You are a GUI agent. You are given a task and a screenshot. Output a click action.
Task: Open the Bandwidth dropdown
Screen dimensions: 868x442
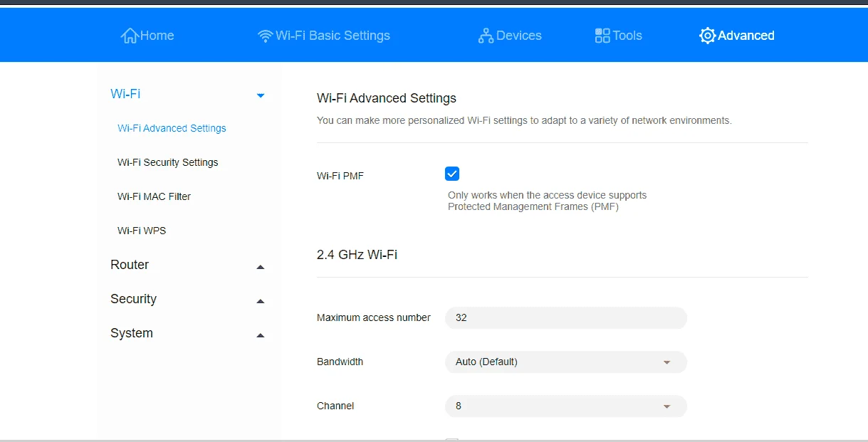566,362
